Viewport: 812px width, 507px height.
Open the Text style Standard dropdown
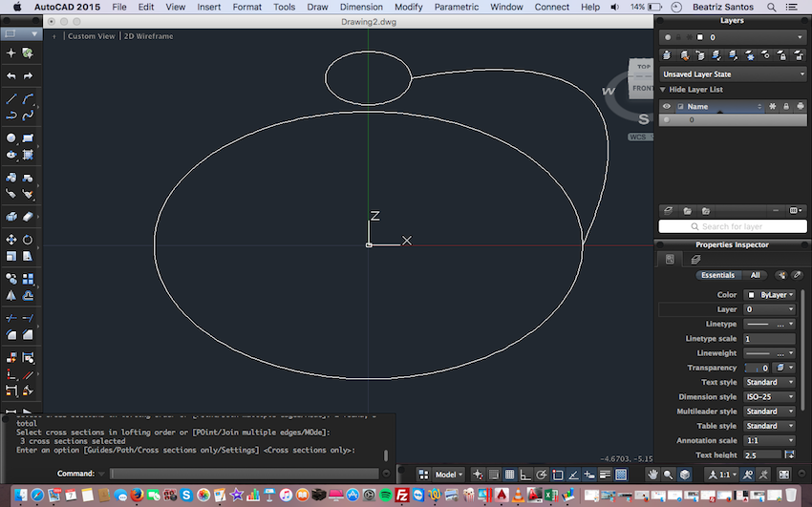tap(770, 382)
